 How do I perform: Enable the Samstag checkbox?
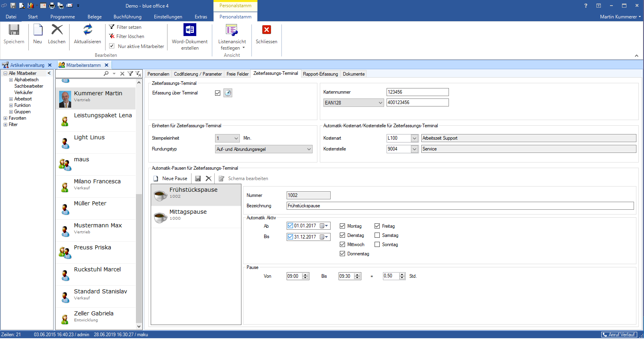click(x=377, y=235)
